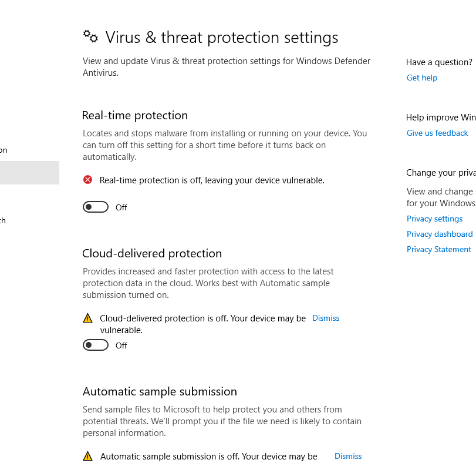Dismiss the Automatic sample submission warning
The height and width of the screenshot is (463, 476).
[x=348, y=456]
